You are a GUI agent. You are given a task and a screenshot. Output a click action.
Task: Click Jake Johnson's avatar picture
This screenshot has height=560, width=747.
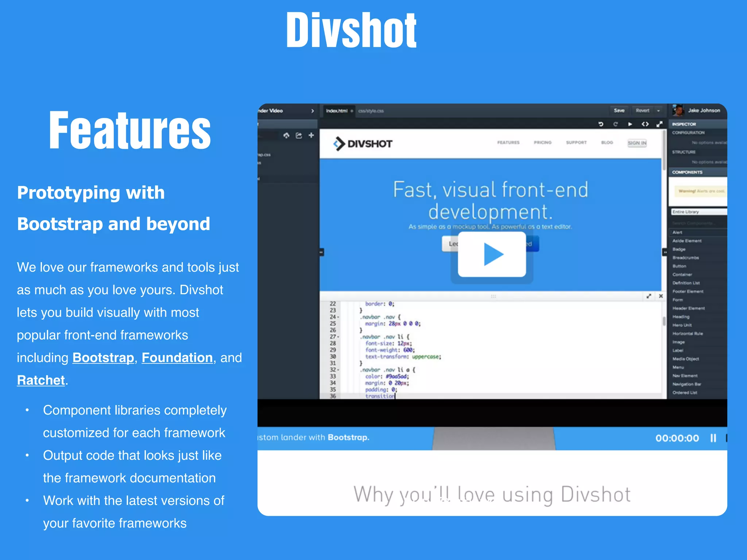tap(678, 110)
